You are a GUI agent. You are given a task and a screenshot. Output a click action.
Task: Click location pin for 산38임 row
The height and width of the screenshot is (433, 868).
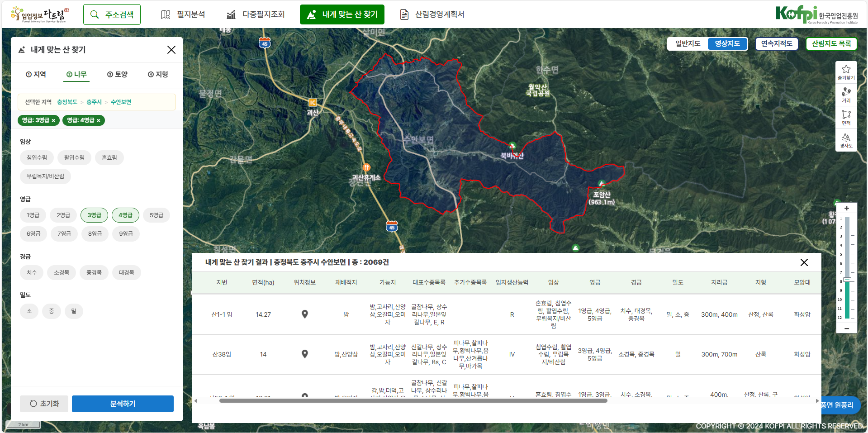[305, 354]
